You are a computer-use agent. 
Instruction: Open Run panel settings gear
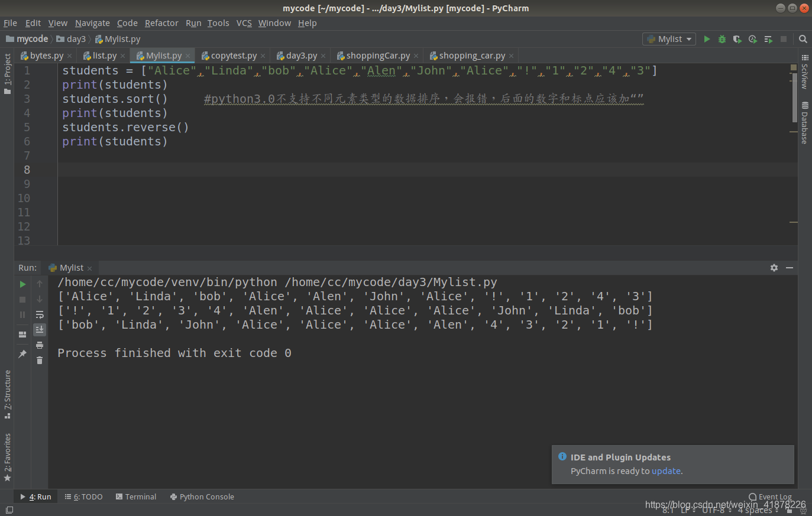(x=774, y=268)
